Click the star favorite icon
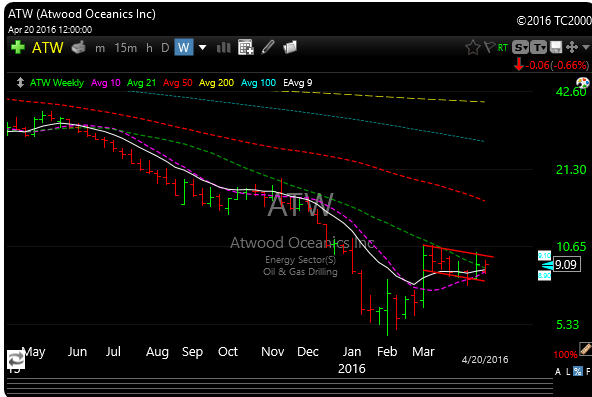Screen dimensions: 592x397 472,48
